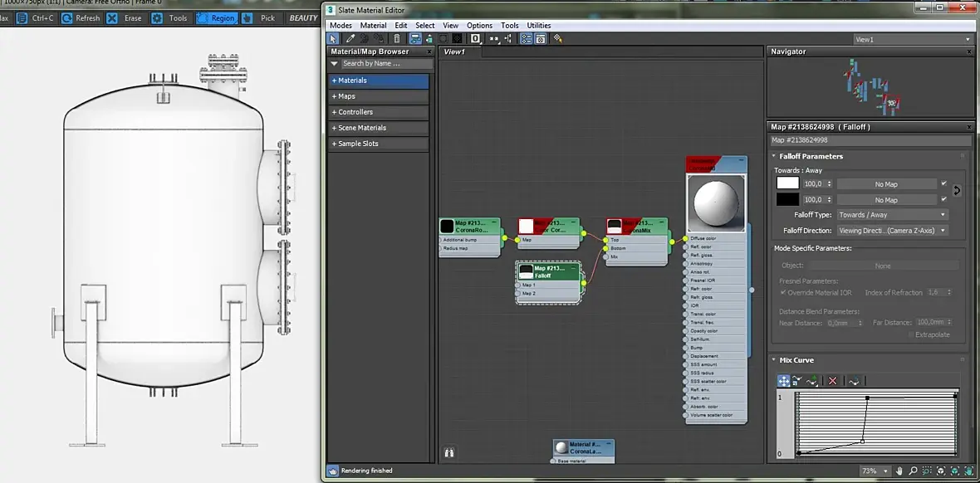Click the Search by Name field
Screen dimensions: 980x483
386,63
